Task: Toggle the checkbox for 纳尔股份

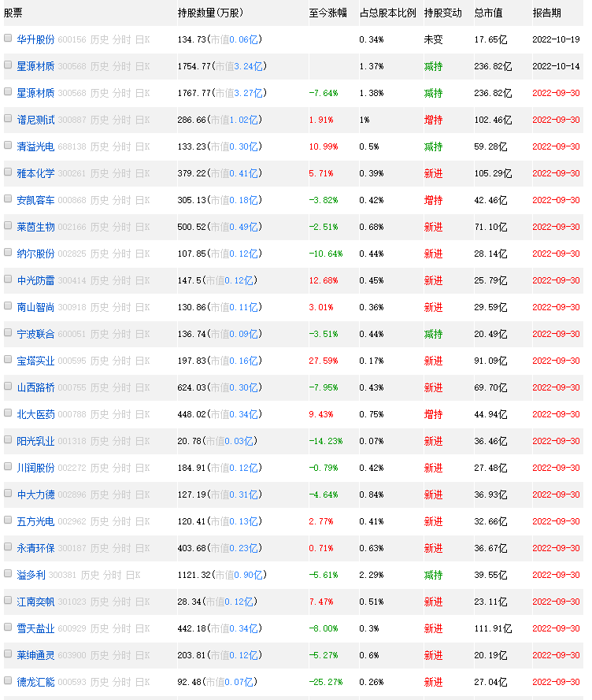Action: coord(8,252)
